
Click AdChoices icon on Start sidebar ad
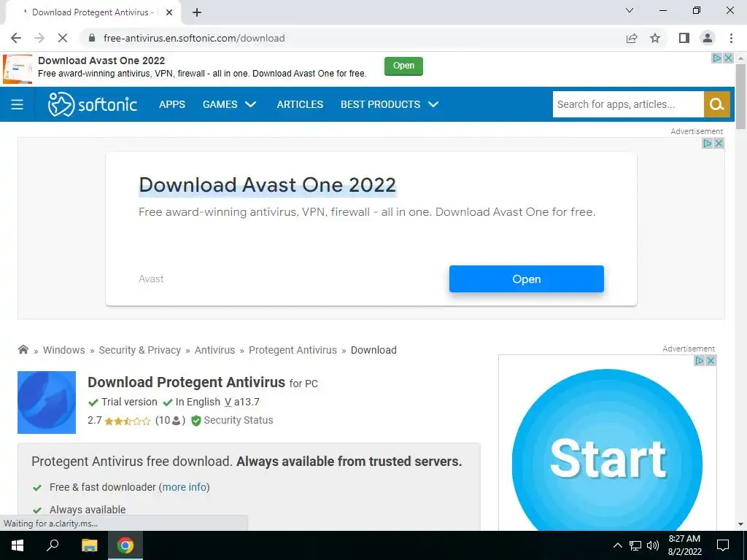(x=700, y=360)
